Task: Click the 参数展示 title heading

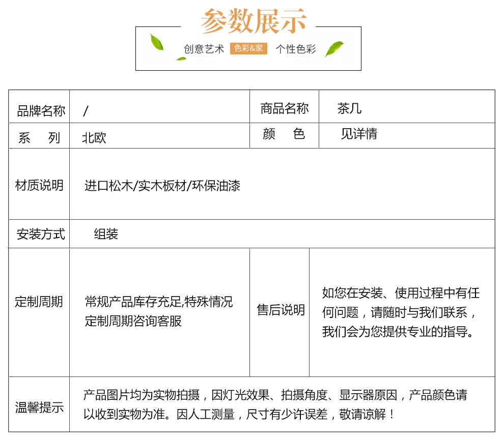Action: click(254, 21)
